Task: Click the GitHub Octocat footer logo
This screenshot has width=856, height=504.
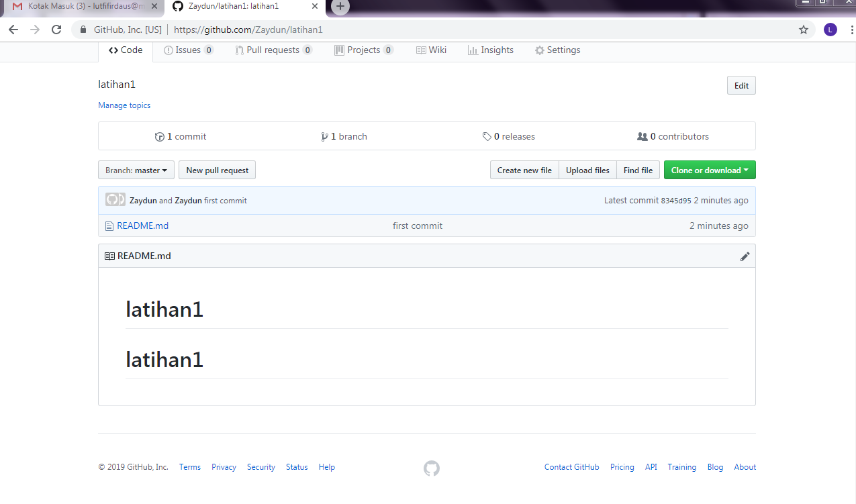Action: (x=432, y=468)
